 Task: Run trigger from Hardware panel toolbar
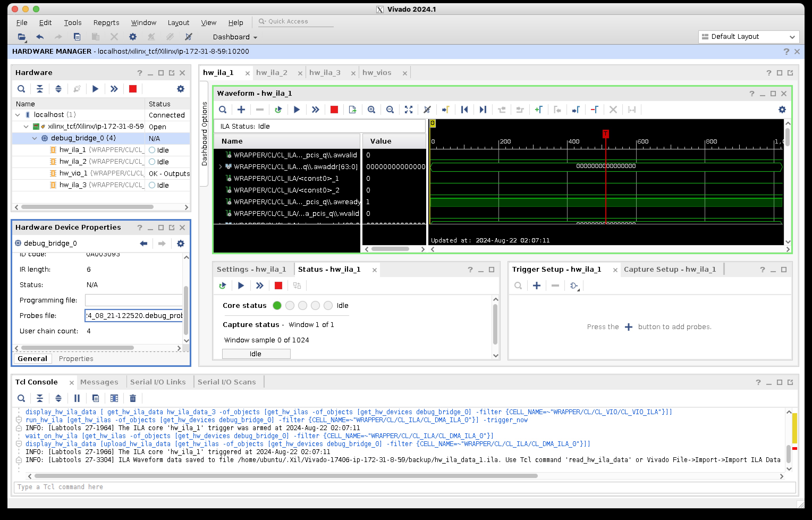pos(95,89)
